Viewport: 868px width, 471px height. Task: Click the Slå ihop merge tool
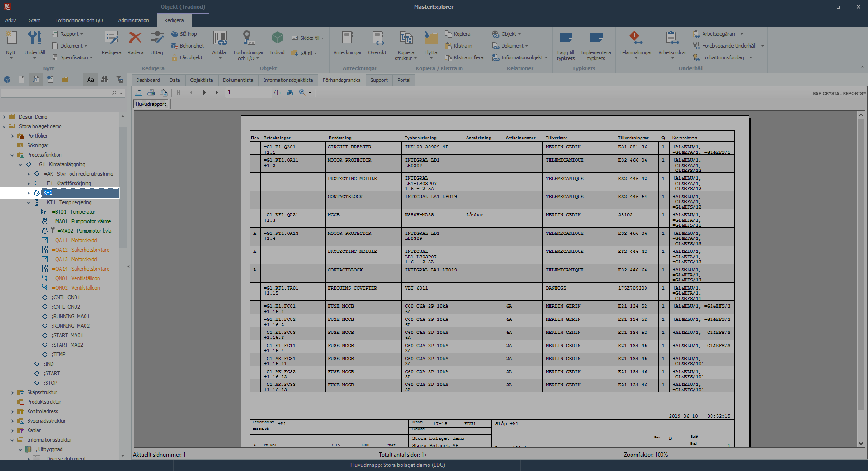pyautogui.click(x=184, y=34)
